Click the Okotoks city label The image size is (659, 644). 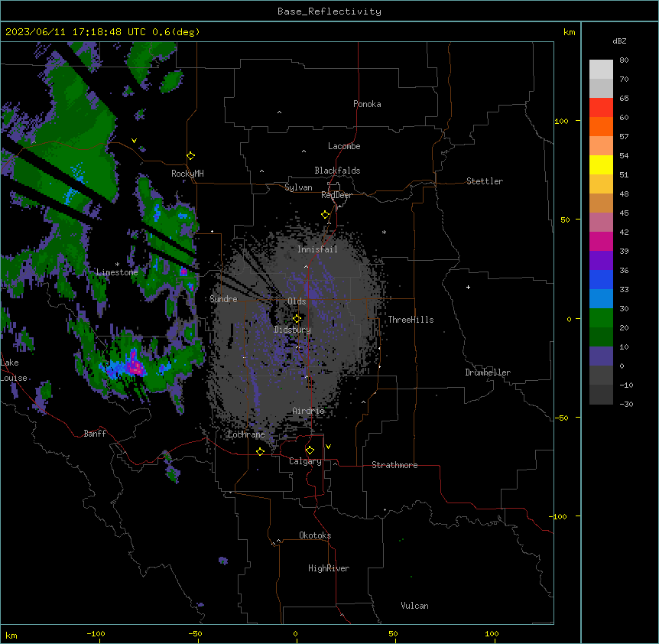(315, 535)
